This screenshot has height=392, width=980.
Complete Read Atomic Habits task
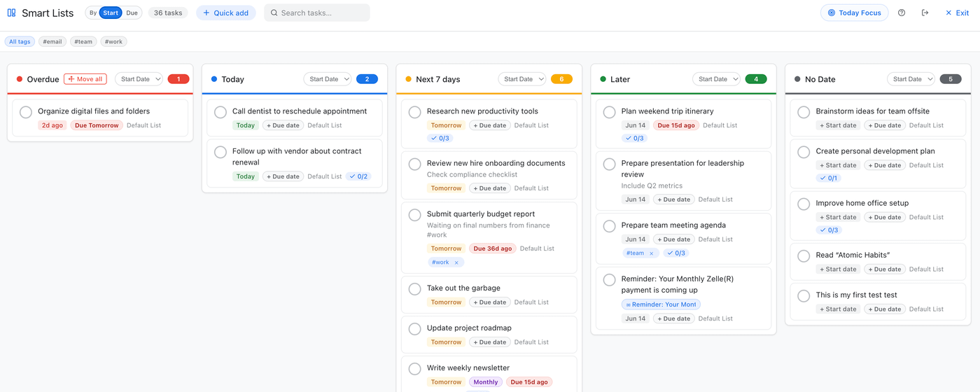(x=804, y=256)
